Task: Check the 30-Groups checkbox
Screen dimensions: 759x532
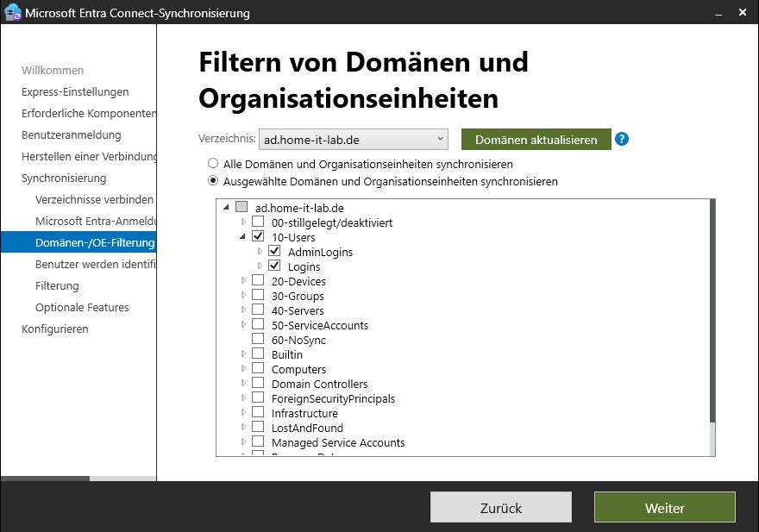Action: (258, 295)
